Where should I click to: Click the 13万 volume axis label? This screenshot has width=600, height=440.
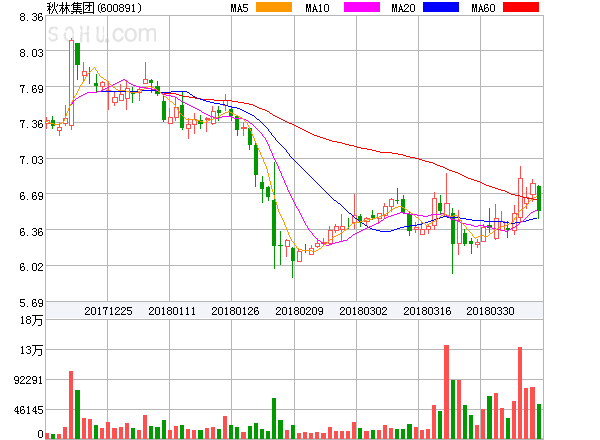pyautogui.click(x=31, y=350)
